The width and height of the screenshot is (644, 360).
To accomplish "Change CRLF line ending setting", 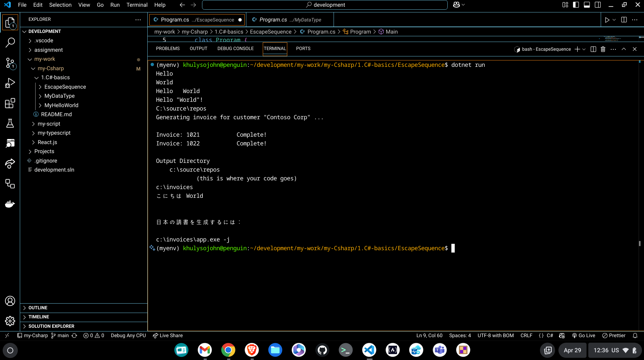I will click(526, 335).
